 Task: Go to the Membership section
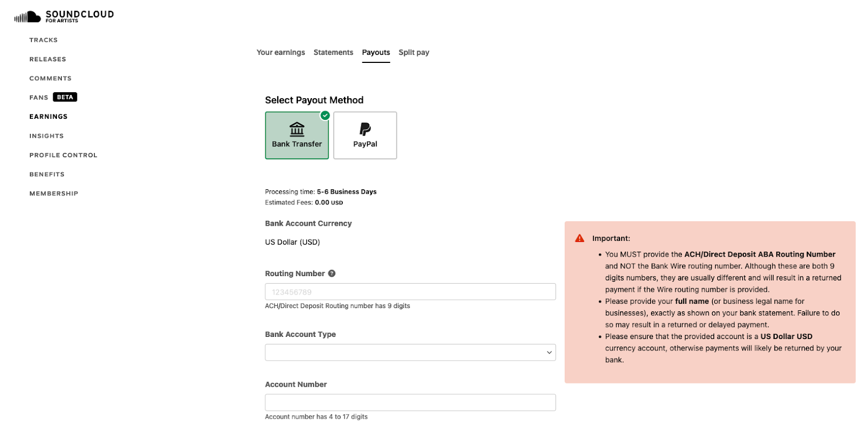click(x=54, y=193)
